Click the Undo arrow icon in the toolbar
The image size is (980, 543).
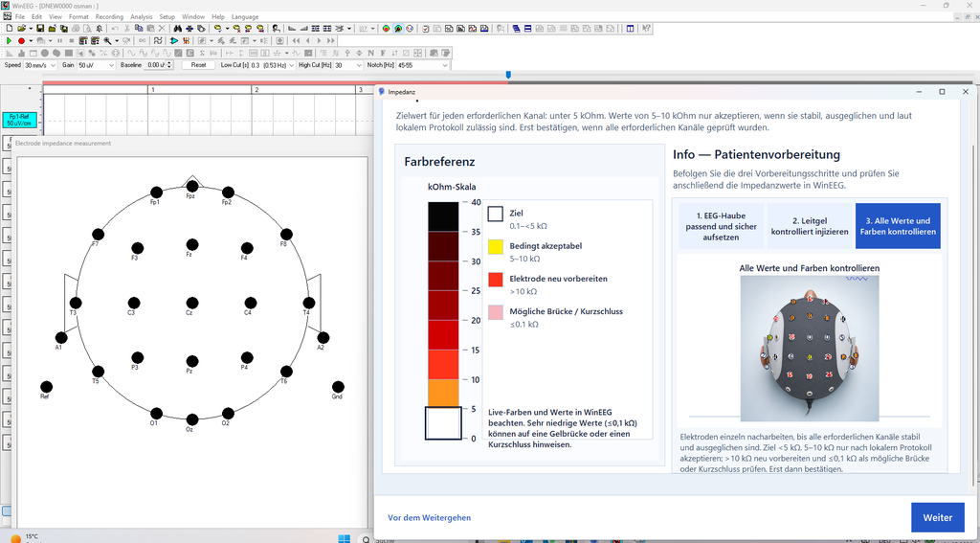(115, 28)
